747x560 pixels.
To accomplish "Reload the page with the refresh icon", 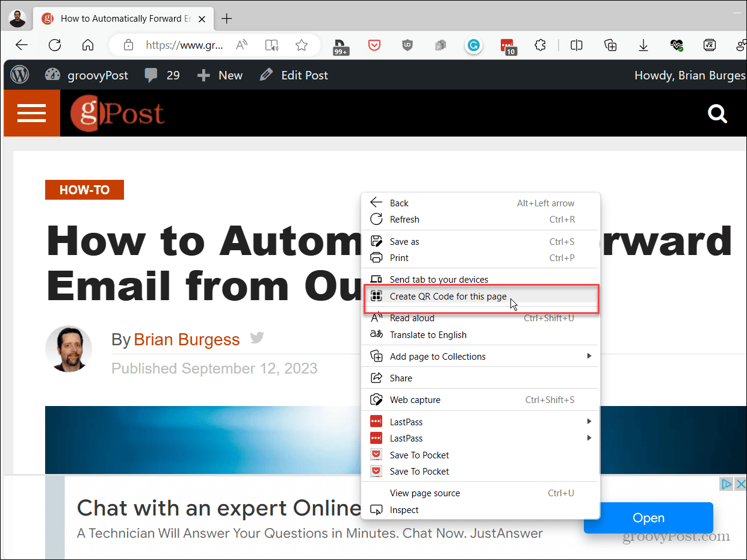I will pos(55,45).
